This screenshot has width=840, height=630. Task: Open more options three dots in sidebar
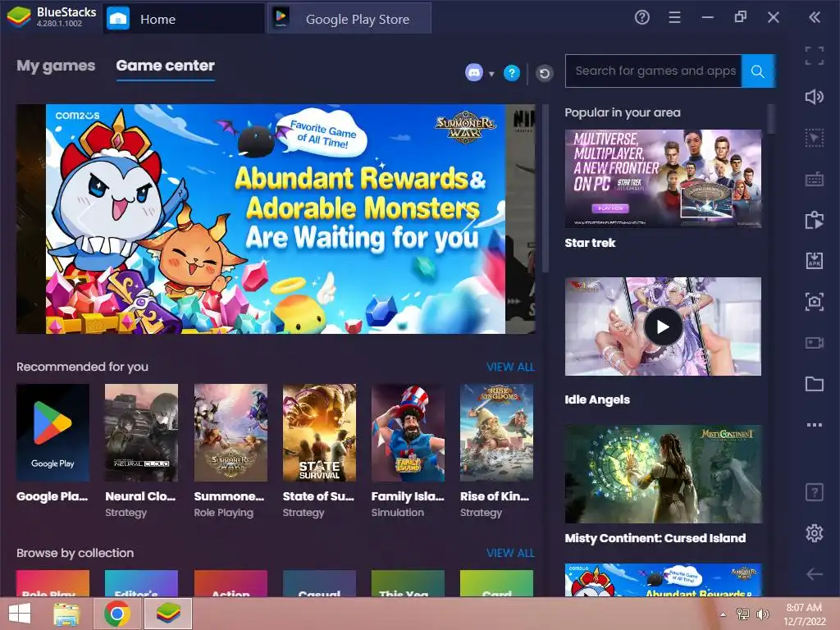pyautogui.click(x=815, y=425)
